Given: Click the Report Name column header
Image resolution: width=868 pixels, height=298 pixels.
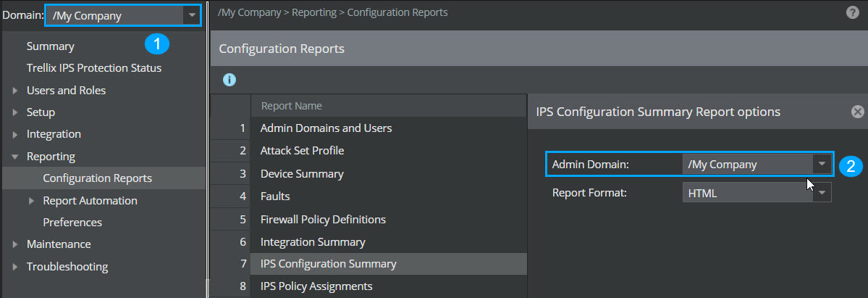Looking at the screenshot, I should click(389, 105).
